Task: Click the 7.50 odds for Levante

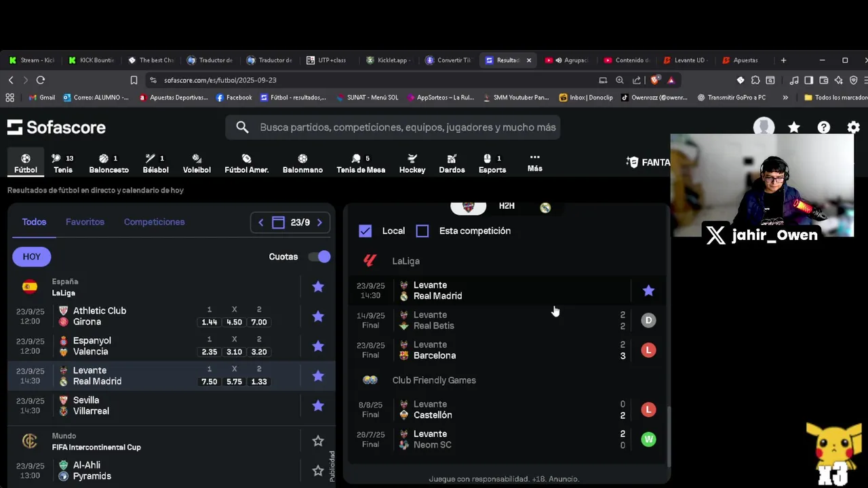Action: tap(210, 382)
